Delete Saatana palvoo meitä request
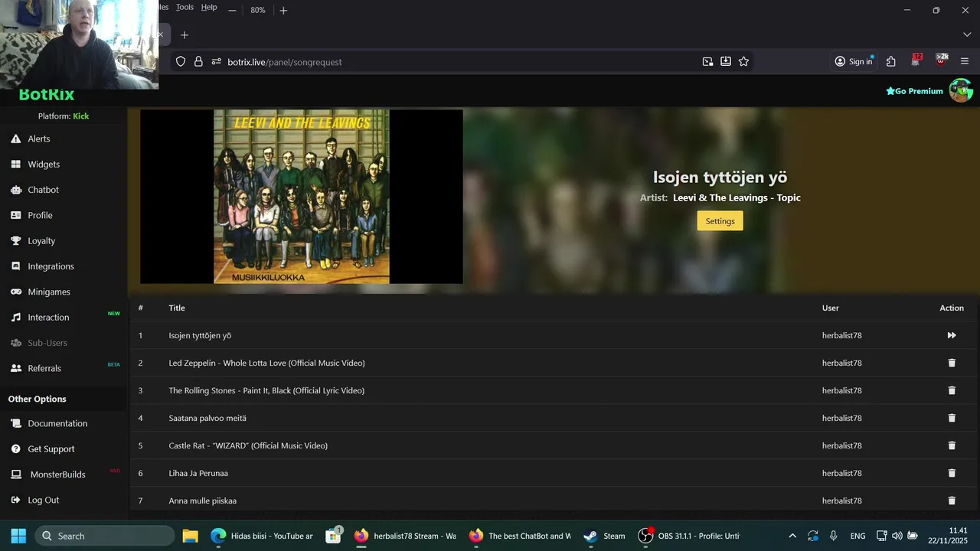Viewport: 980px width, 551px height. click(952, 418)
